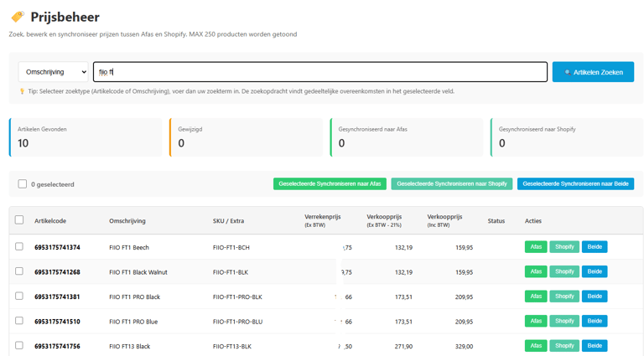Select the FIIO FT1 PRO Blue row checkbox
This screenshot has width=644, height=356.
pos(19,321)
